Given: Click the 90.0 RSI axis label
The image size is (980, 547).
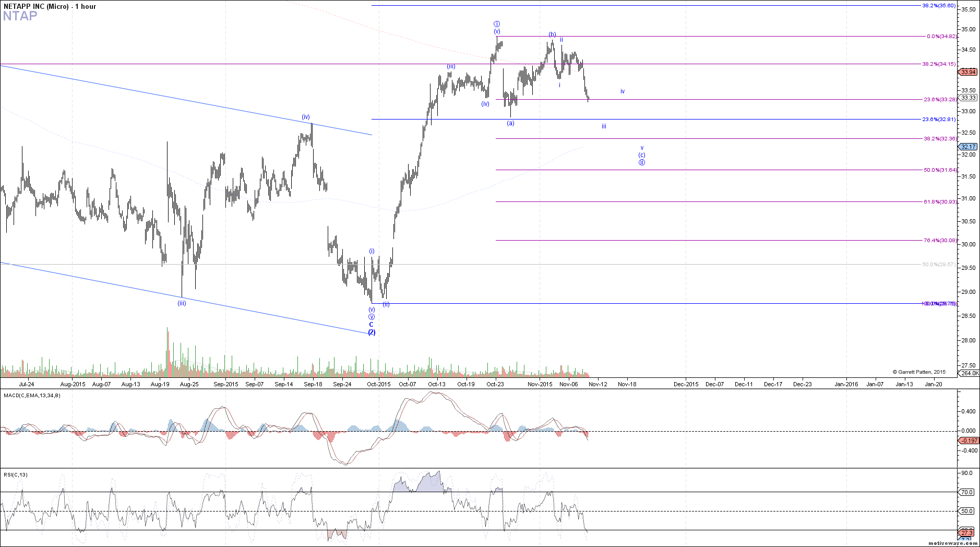Looking at the screenshot, I should point(967,473).
